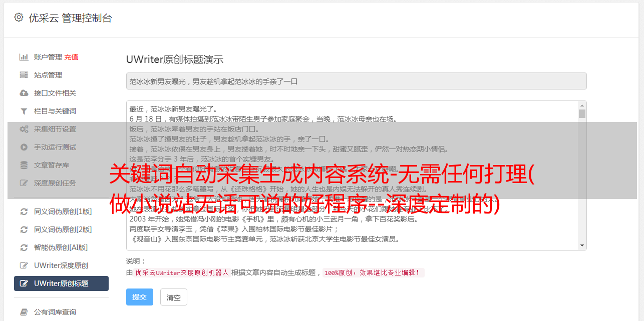Click the red 充值 link
Screen dimensions: 644x321
tap(71, 57)
